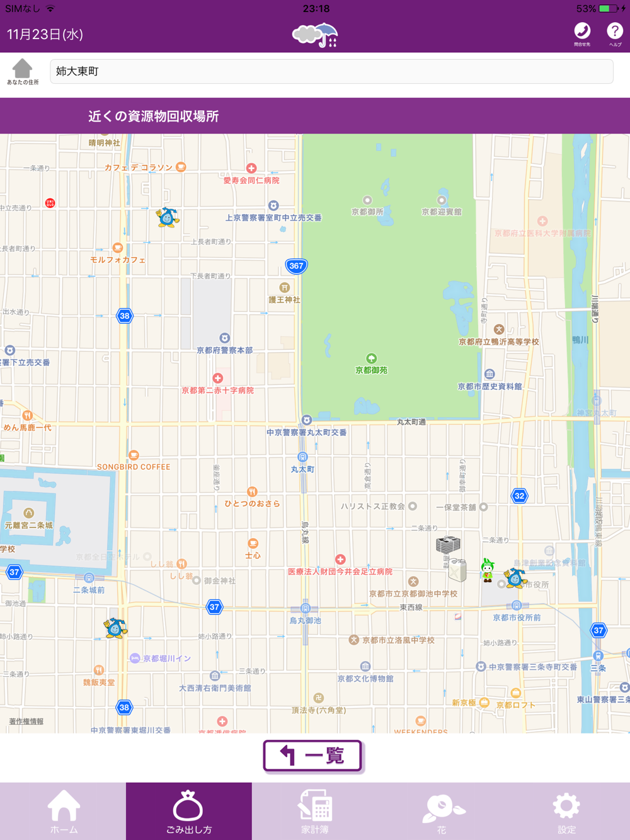Tap the めん馬鹿一代 restaurant pin
Screen dimensions: 630x840
(27, 415)
